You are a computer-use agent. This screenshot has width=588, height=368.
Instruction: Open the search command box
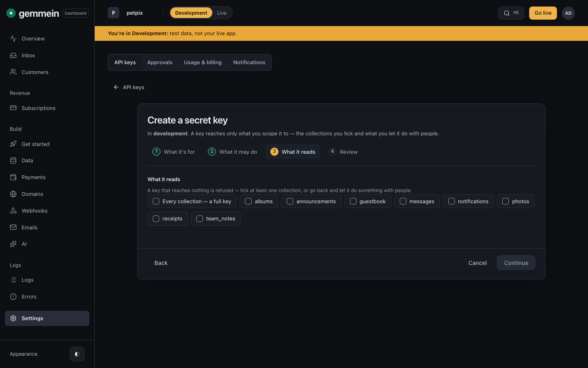511,13
